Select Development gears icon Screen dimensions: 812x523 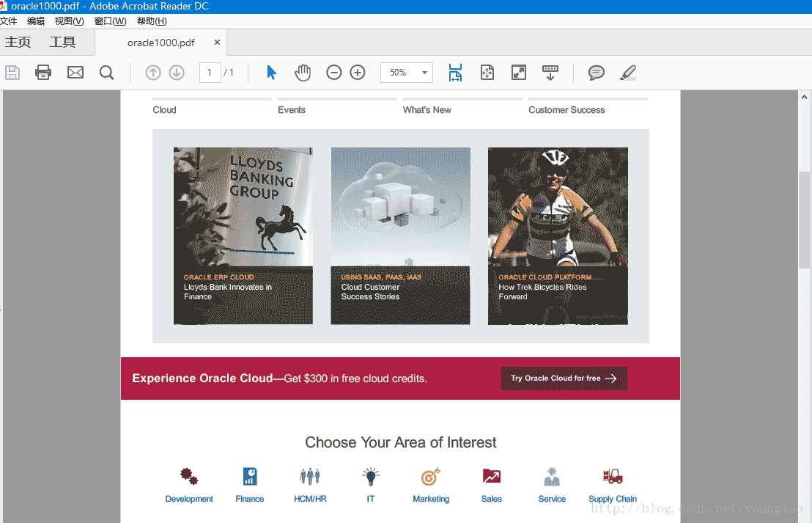tap(189, 476)
